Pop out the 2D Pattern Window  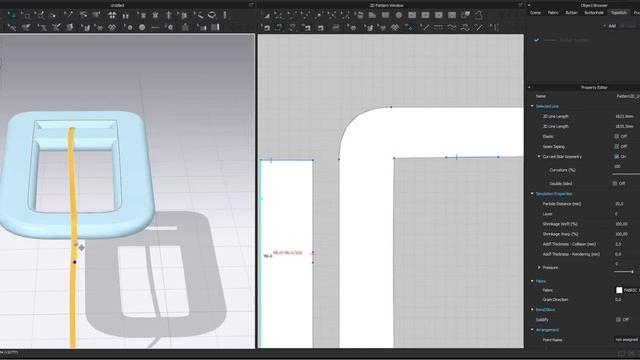point(520,5)
